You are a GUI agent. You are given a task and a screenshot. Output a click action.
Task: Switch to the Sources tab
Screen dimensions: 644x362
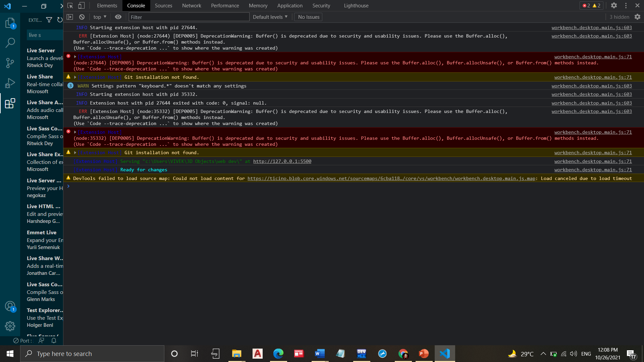click(x=163, y=5)
